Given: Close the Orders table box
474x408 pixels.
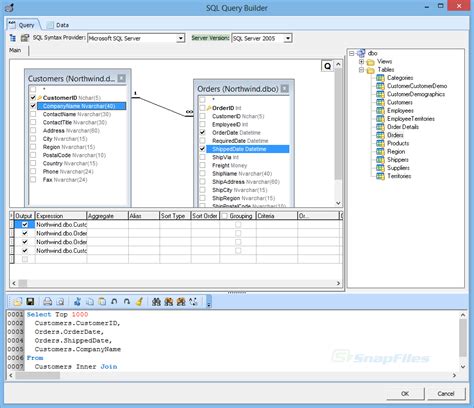Looking at the screenshot, I should 285,89.
